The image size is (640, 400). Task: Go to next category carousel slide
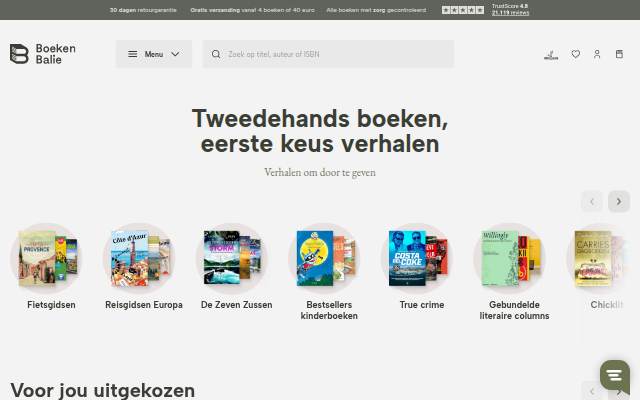point(619,201)
